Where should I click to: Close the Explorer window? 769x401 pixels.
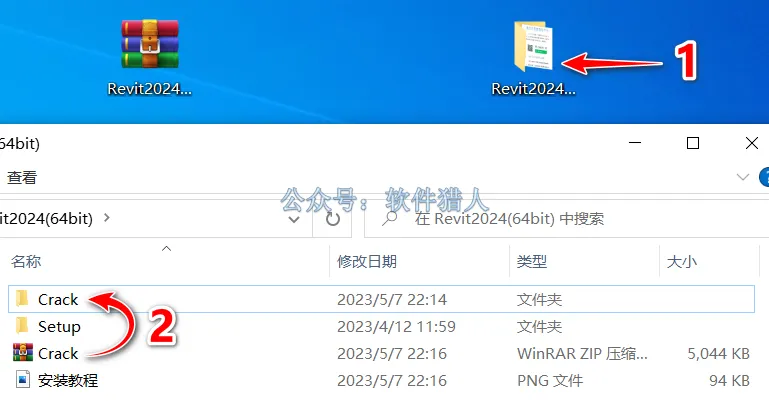[752, 143]
